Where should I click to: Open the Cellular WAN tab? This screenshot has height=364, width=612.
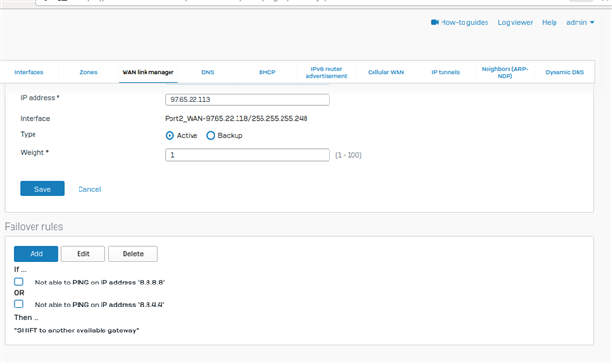point(386,72)
